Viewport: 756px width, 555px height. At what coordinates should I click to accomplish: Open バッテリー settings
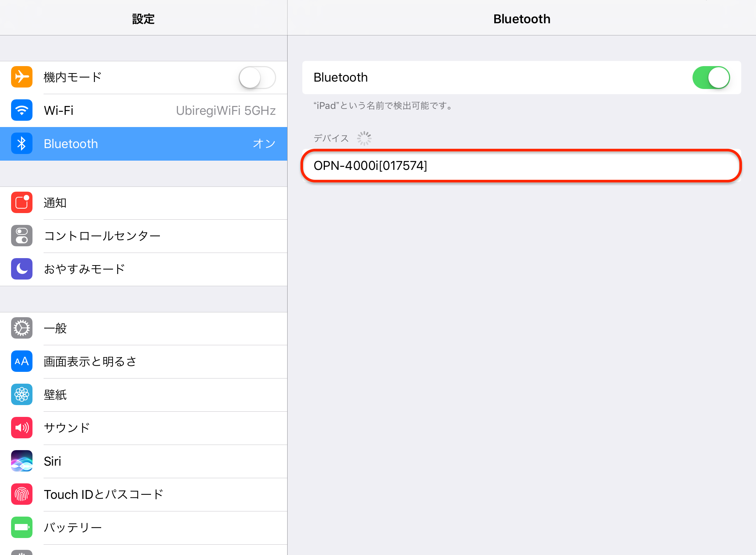click(144, 528)
